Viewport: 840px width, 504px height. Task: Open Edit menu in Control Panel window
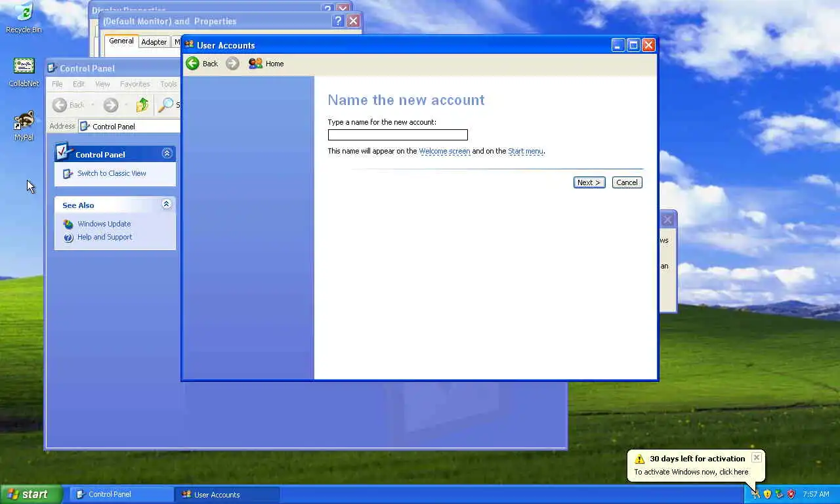(79, 84)
